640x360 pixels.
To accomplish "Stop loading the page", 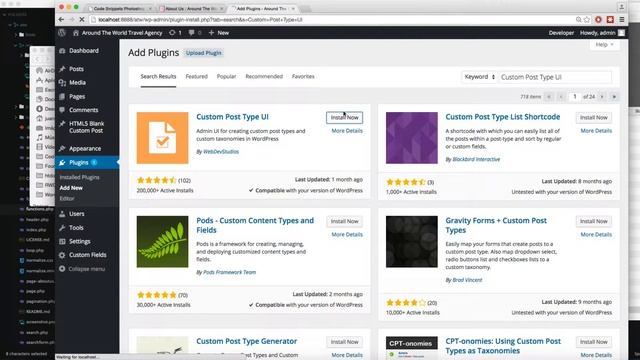I will [82, 20].
